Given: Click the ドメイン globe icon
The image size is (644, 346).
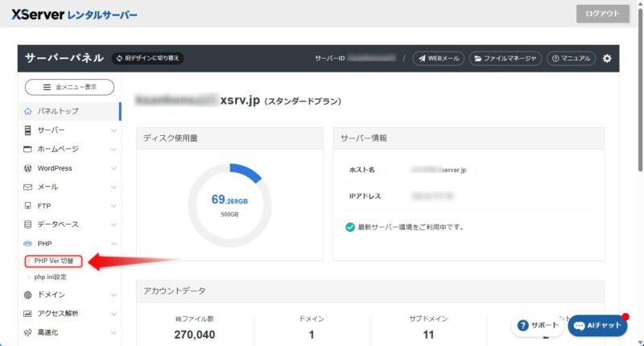Looking at the screenshot, I should [28, 295].
